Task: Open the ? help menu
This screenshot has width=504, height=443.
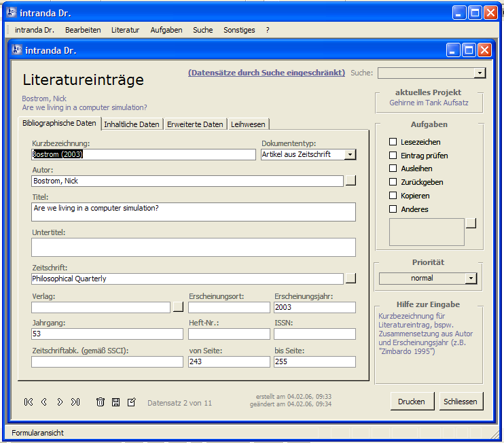Action: (268, 30)
